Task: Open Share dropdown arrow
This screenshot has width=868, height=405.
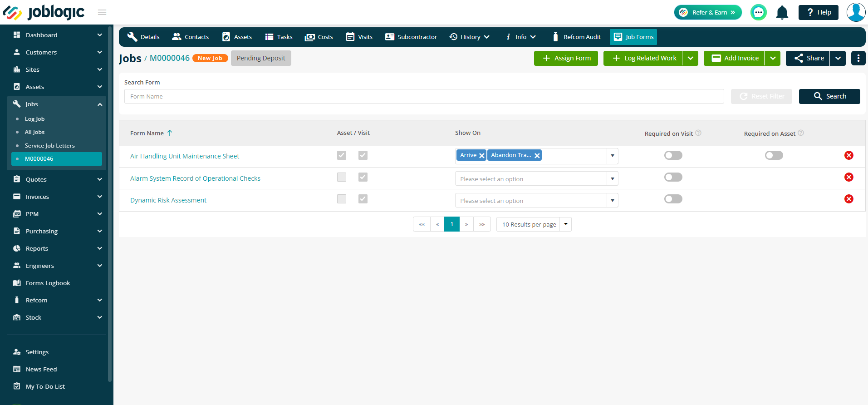Action: (x=838, y=58)
